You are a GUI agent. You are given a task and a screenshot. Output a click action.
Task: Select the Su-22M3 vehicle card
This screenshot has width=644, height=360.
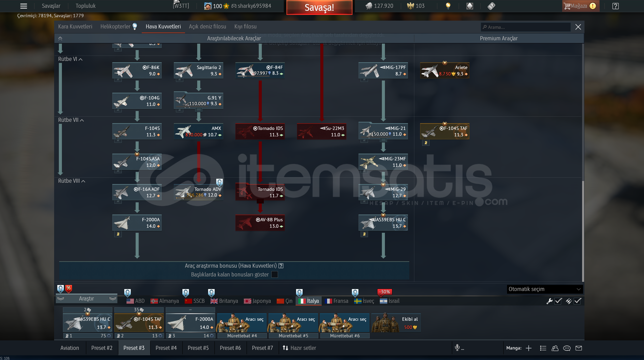321,131
